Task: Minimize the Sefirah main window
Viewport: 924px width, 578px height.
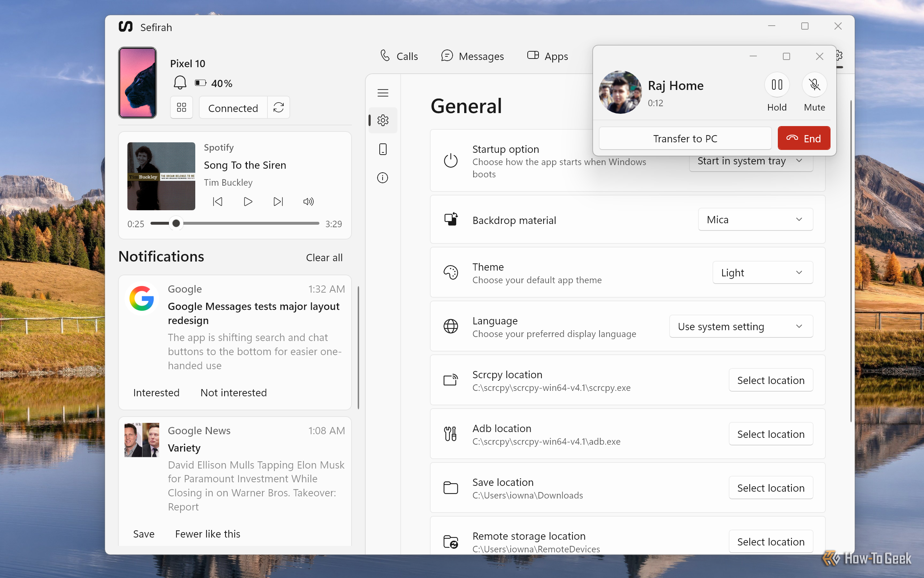Action: 771,26
